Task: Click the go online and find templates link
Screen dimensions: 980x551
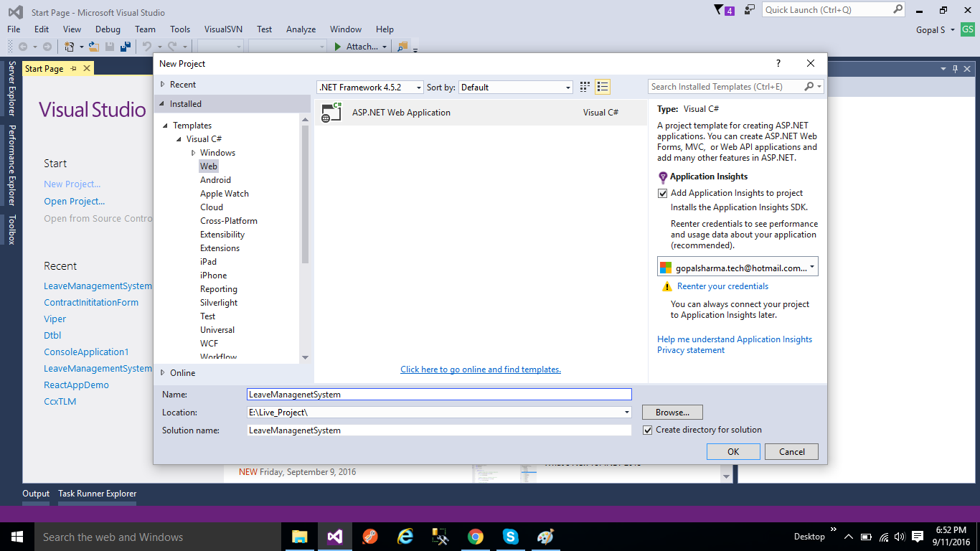Action: [481, 369]
